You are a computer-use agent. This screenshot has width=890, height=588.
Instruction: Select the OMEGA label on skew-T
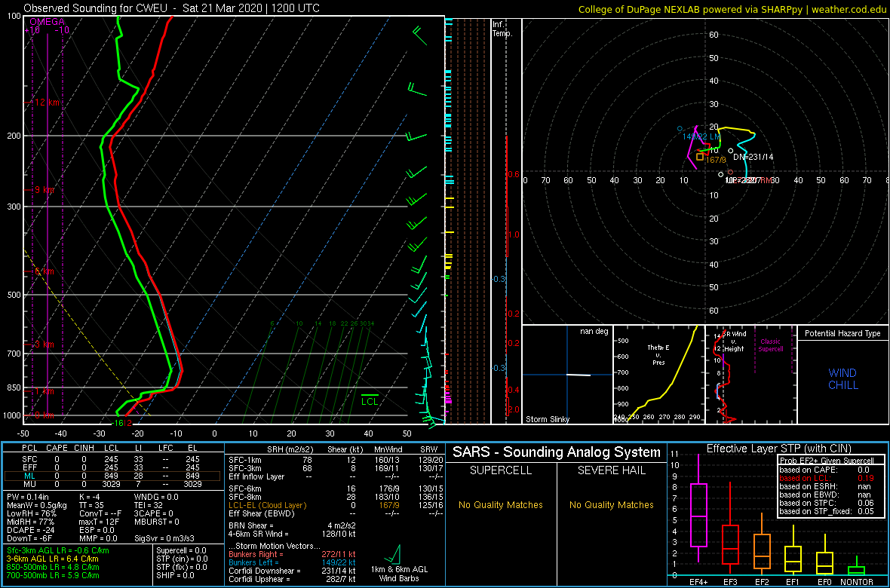point(47,22)
